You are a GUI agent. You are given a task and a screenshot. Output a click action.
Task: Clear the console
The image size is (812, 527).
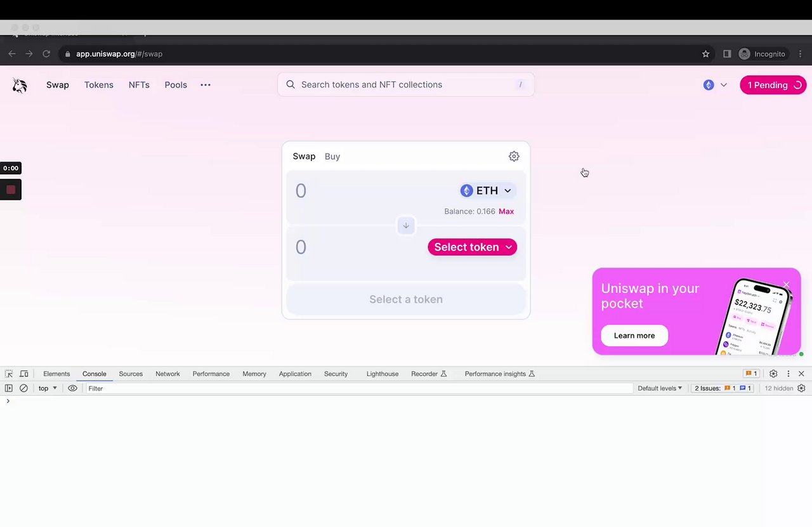pyautogui.click(x=23, y=388)
